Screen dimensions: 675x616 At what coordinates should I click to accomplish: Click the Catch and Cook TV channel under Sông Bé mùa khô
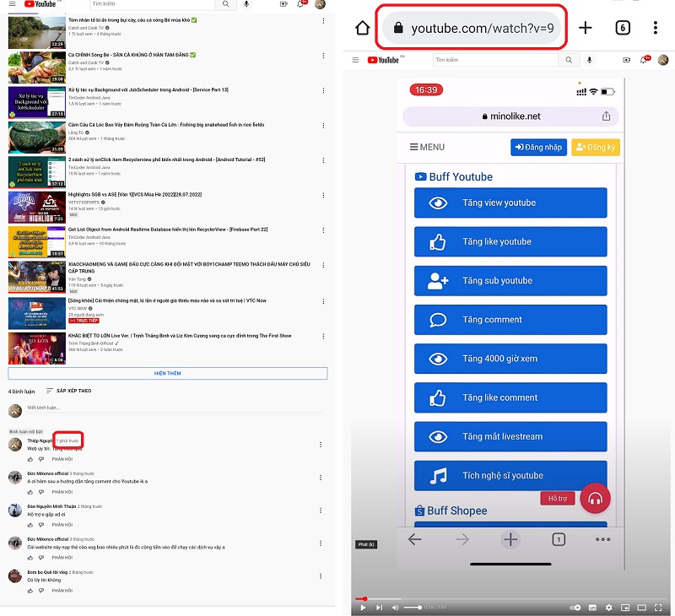click(x=86, y=28)
